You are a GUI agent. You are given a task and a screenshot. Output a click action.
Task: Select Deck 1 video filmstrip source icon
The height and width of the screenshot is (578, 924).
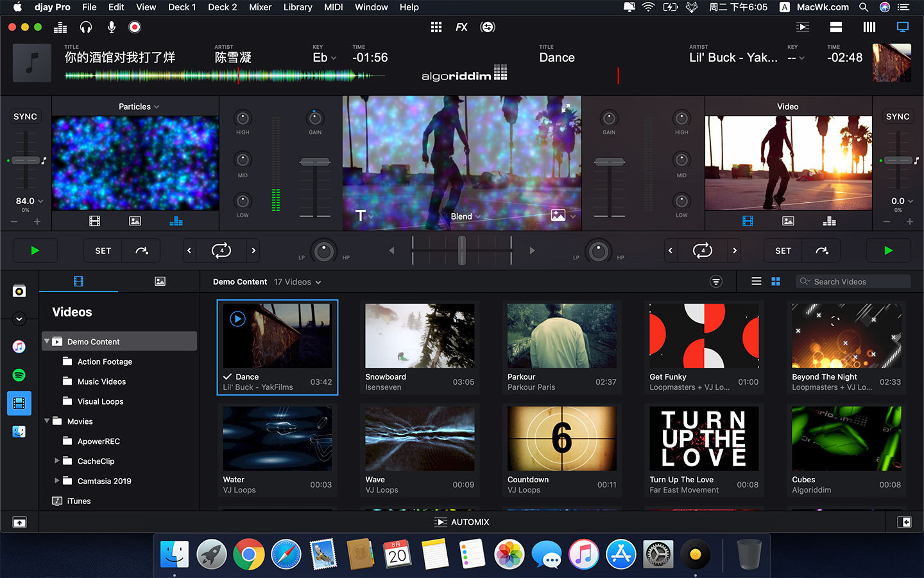(x=95, y=221)
